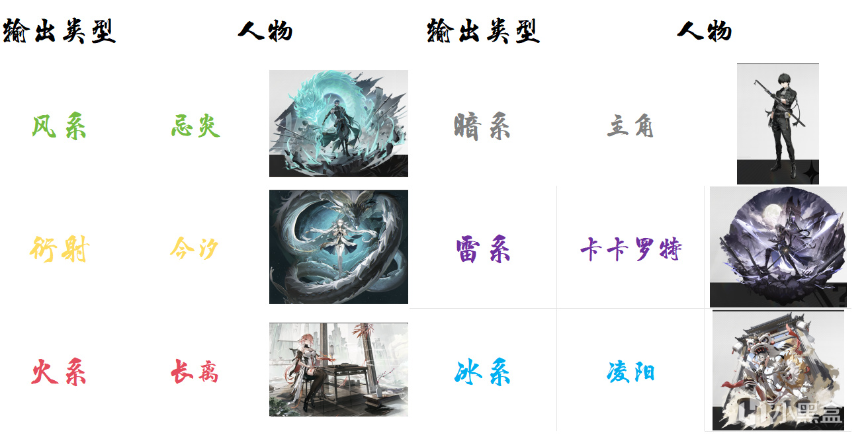Click the gray 暗系 label
Screen dimensions: 868x441
482,126
